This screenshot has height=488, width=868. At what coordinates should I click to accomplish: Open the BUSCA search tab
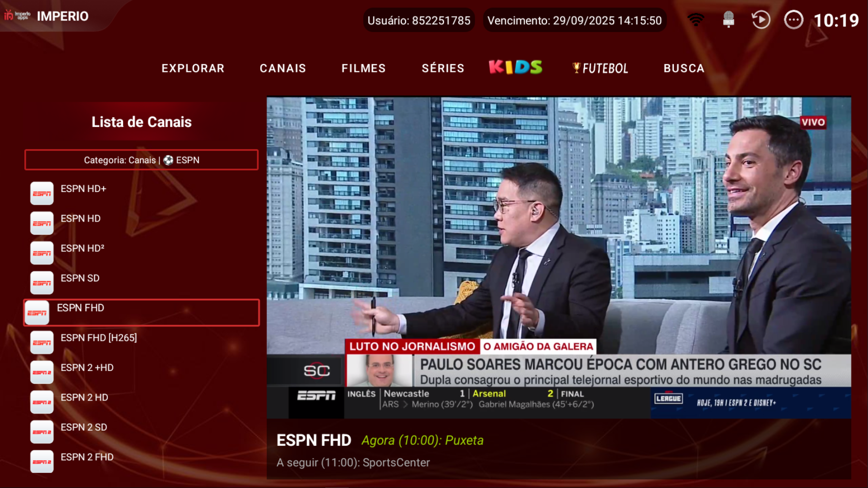[684, 69]
